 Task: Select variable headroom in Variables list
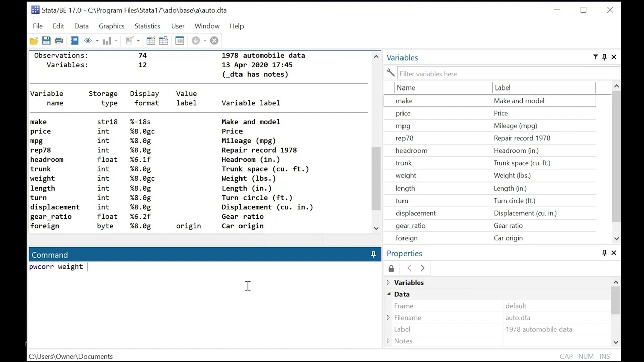490,150
